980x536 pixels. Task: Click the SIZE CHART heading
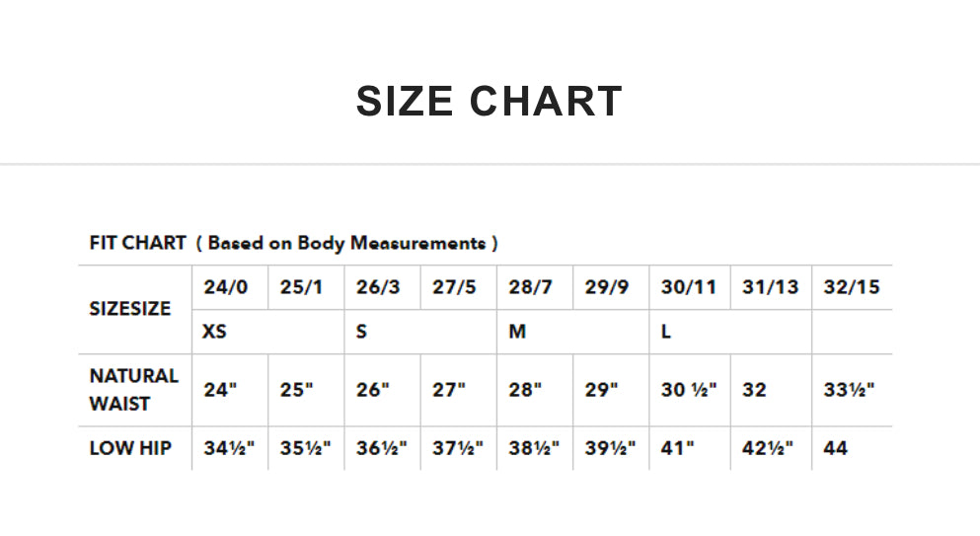click(x=490, y=102)
